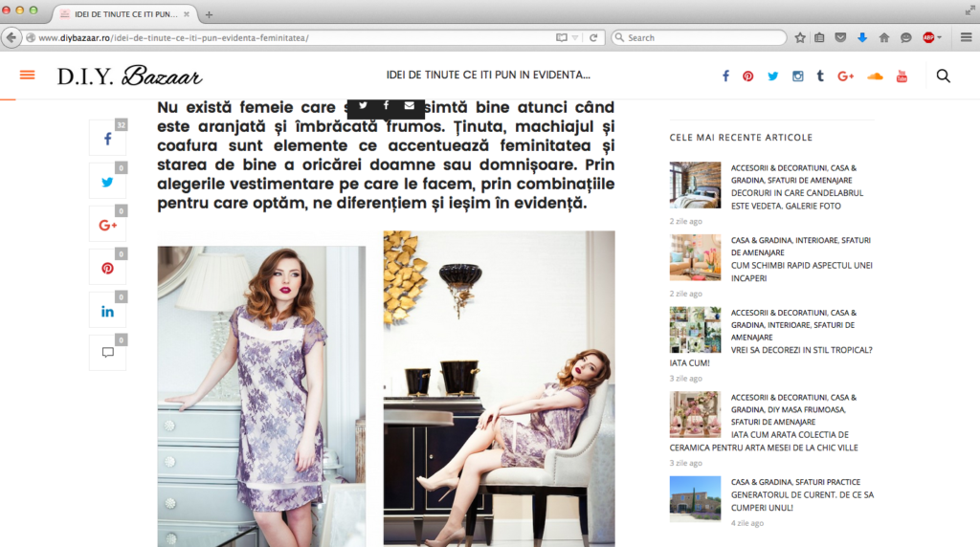The image size is (980, 547).
Task: Open the site search magnifier icon
Action: 943,77
